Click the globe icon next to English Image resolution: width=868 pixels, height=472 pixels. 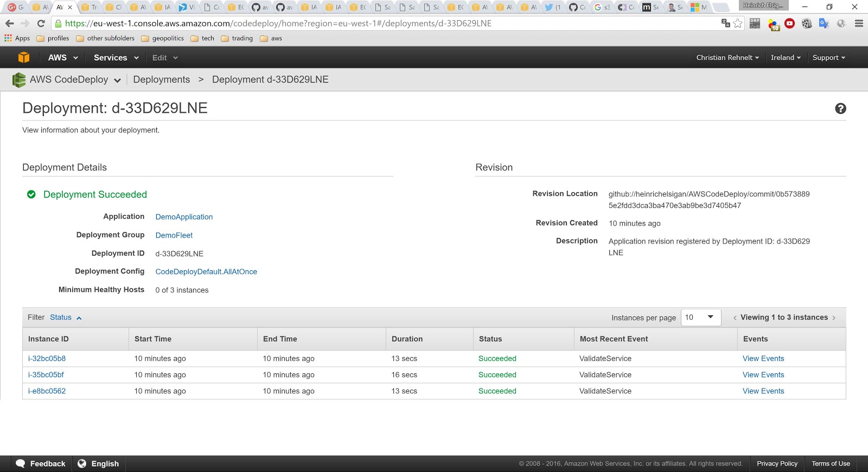82,463
